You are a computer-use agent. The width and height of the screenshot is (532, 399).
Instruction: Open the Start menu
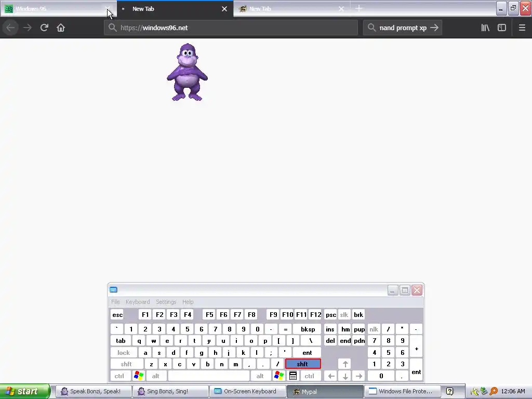pyautogui.click(x=25, y=391)
